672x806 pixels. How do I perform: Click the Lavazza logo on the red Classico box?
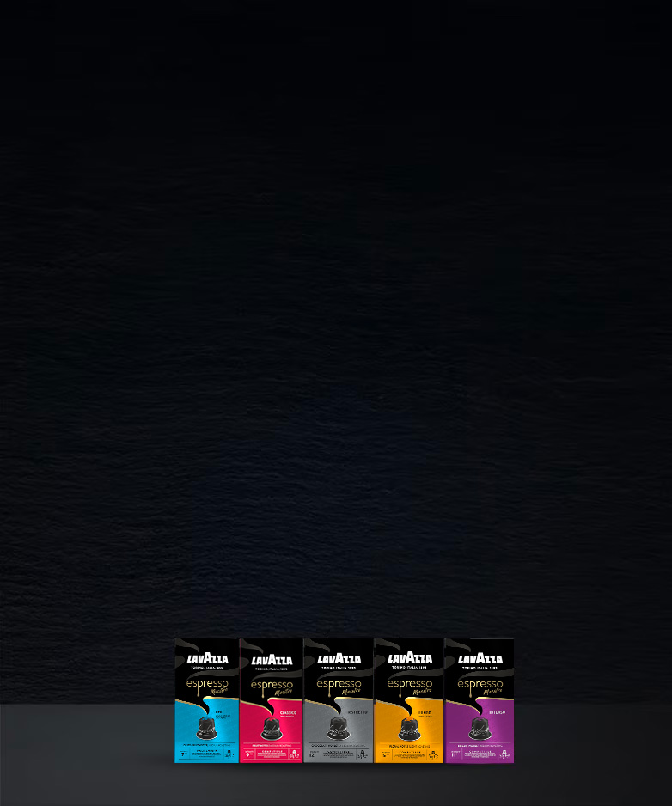272,660
